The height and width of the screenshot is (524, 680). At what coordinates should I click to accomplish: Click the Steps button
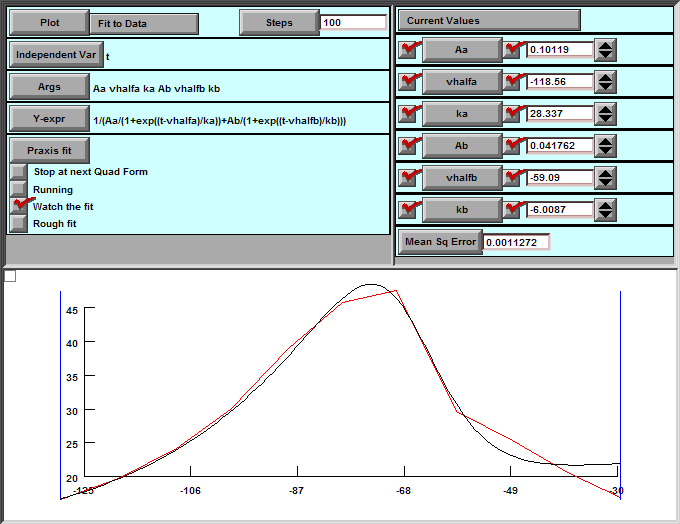coord(279,23)
